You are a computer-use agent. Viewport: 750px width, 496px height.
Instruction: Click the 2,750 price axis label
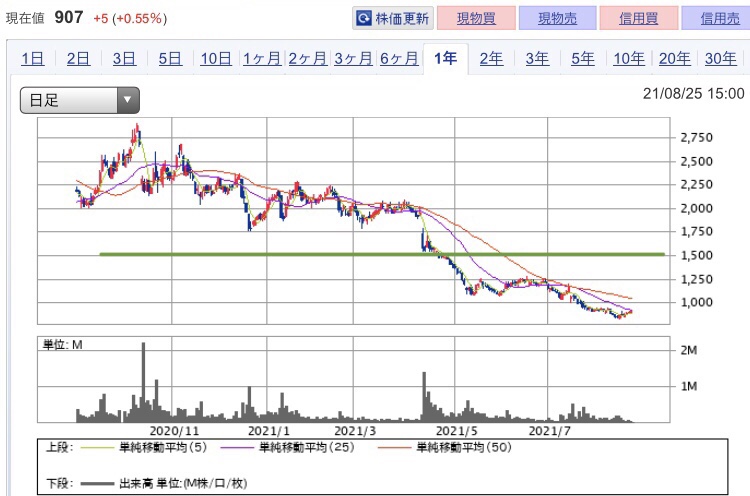696,138
